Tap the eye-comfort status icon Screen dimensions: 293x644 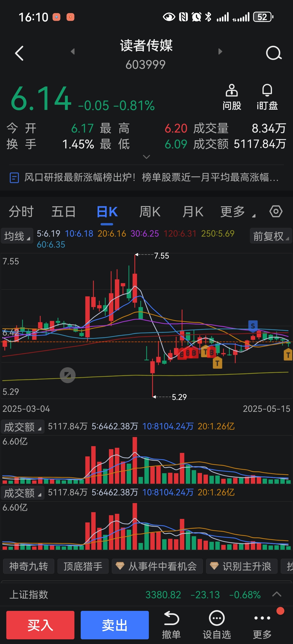[x=169, y=17]
